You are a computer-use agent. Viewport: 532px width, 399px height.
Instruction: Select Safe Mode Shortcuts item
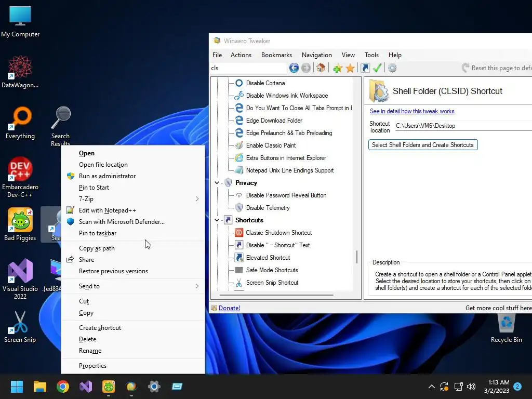(x=272, y=270)
